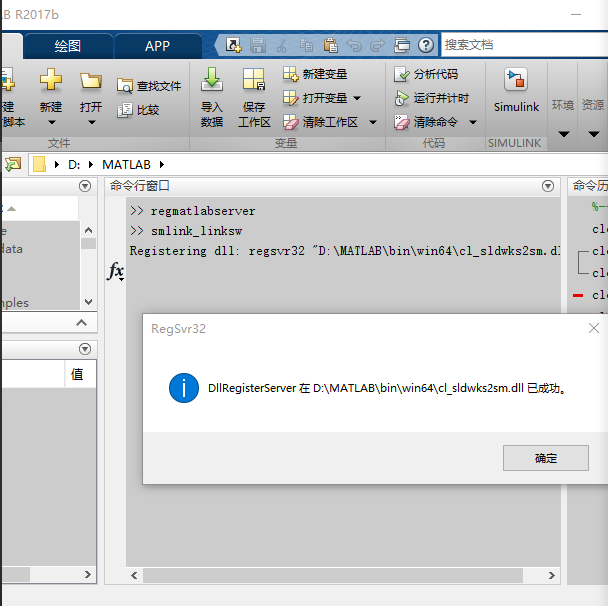Expand the 清除命令 dropdown arrow
Image resolution: width=608 pixels, height=606 pixels.
click(x=473, y=123)
